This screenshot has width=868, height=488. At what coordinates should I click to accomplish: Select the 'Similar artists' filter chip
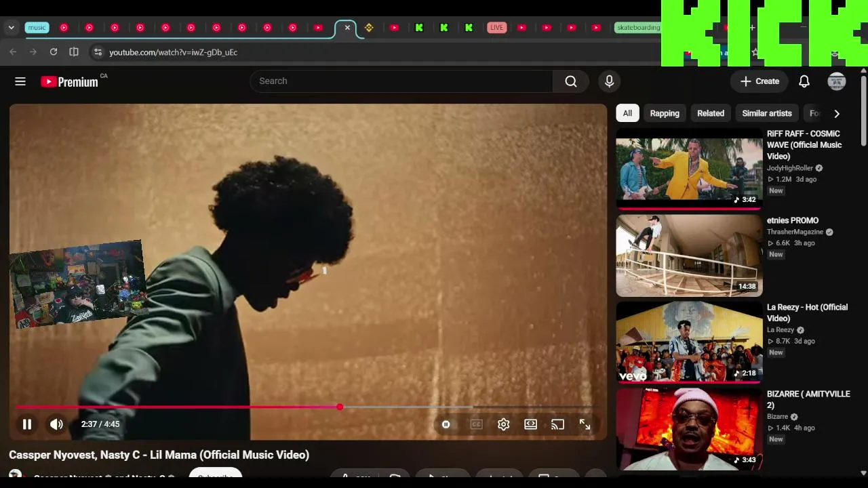pos(767,113)
